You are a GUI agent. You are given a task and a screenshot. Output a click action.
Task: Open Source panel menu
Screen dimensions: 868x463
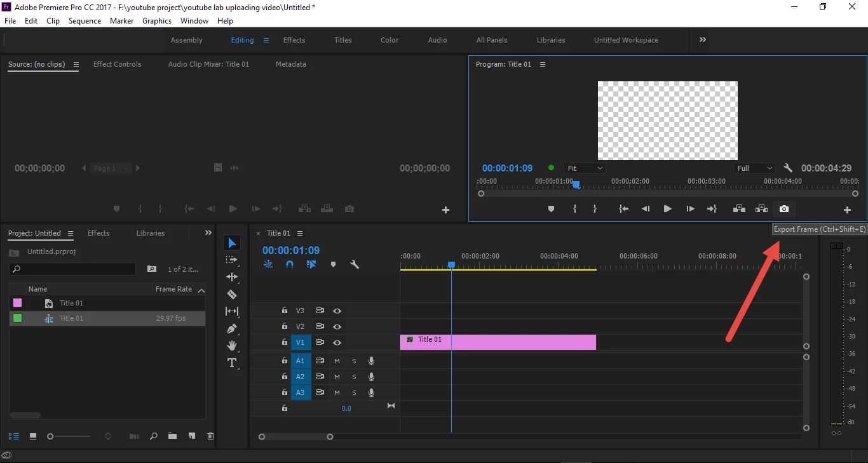click(x=76, y=64)
